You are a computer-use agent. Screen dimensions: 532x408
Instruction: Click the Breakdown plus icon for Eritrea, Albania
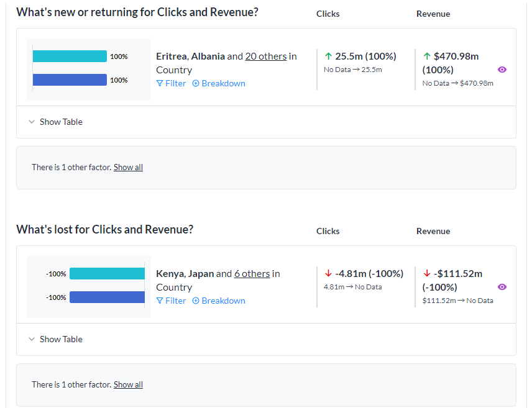196,83
